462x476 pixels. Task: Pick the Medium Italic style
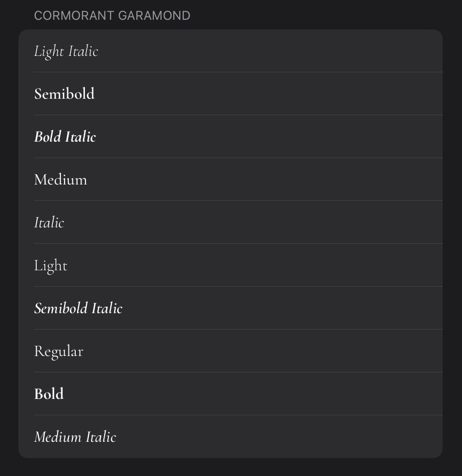point(75,437)
